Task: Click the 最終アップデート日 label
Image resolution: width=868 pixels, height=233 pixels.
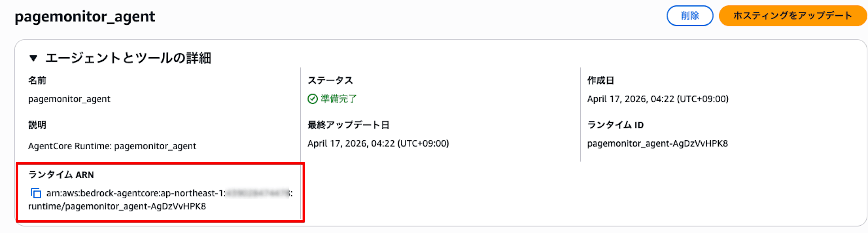Action: point(348,125)
